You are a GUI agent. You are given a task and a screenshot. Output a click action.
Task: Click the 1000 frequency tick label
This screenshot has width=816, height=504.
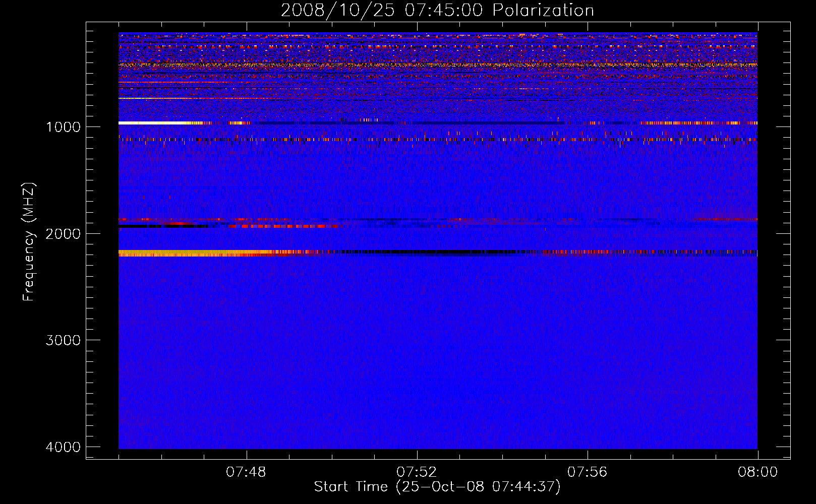click(63, 127)
